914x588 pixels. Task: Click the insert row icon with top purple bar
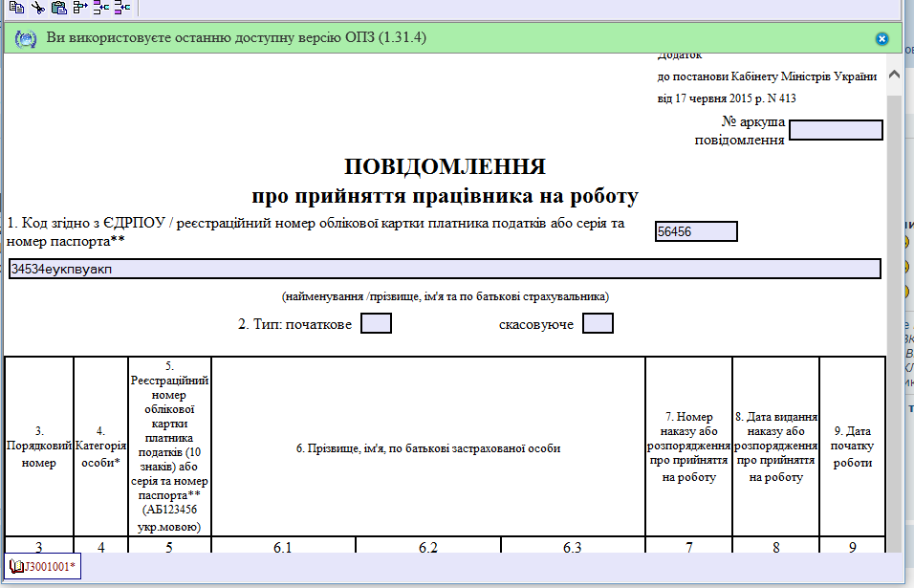click(x=100, y=8)
